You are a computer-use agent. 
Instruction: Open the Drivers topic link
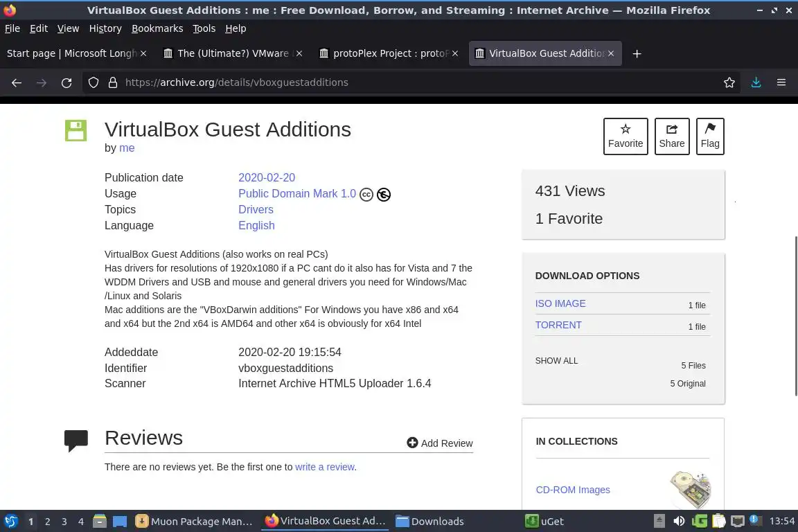256,210
